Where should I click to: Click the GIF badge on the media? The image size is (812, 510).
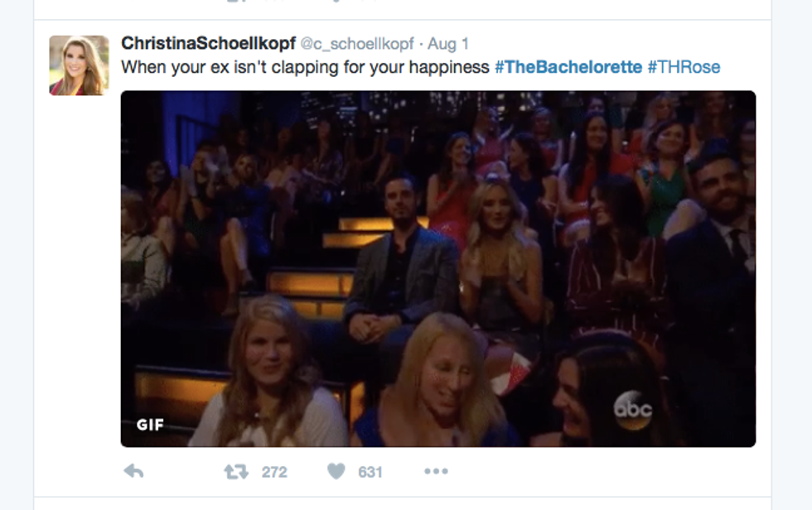(x=150, y=425)
